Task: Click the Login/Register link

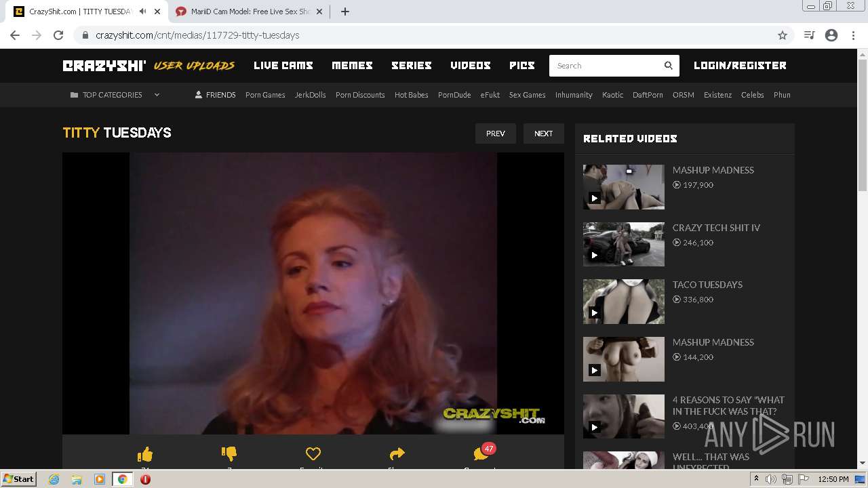Action: (x=740, y=66)
